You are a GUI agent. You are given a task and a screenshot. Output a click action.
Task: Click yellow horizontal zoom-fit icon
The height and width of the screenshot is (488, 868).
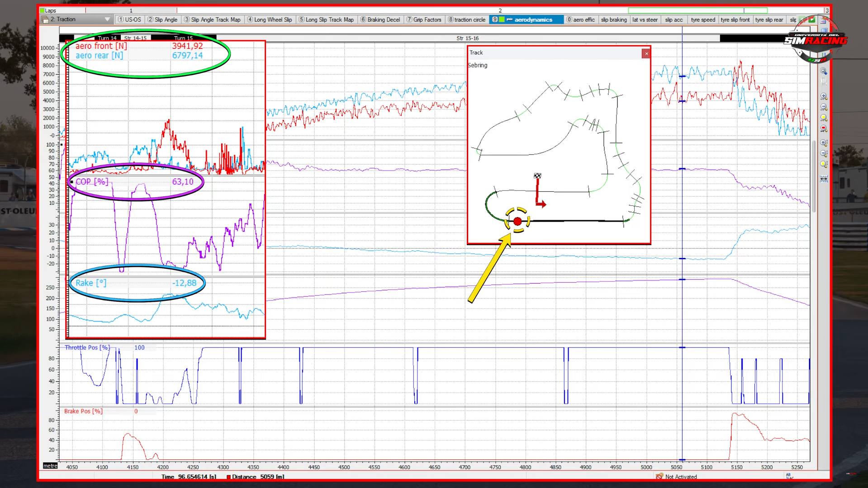(x=824, y=118)
